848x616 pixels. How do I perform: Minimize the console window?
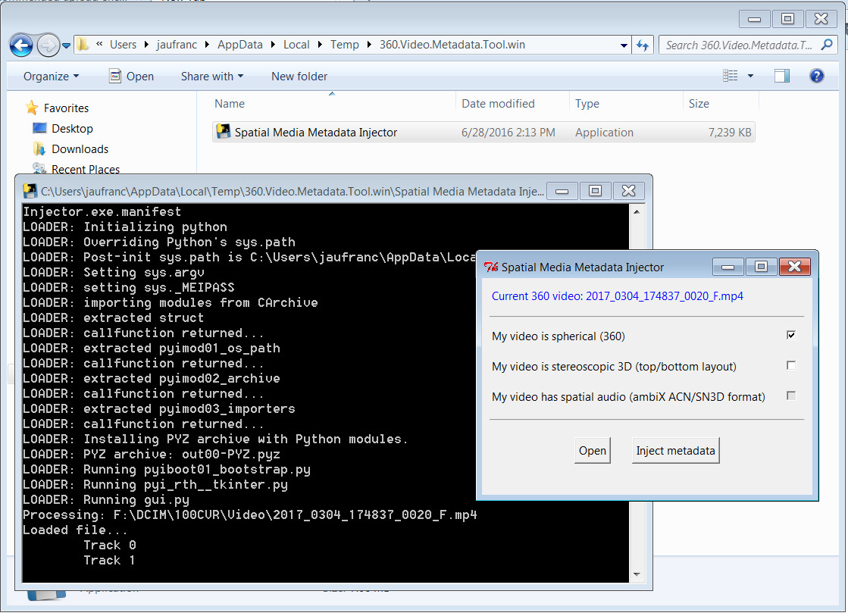[x=562, y=191]
